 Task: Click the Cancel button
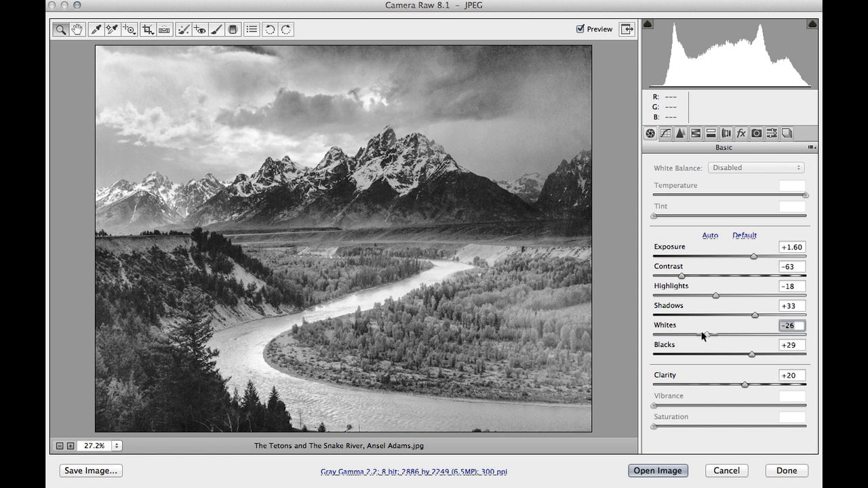(x=726, y=470)
